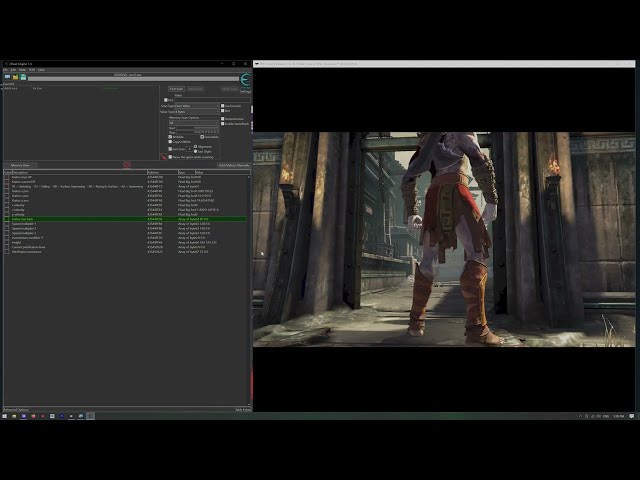The image size is (640, 480).
Task: Activate the Kratos current HP checkbox
Action: 7,182
